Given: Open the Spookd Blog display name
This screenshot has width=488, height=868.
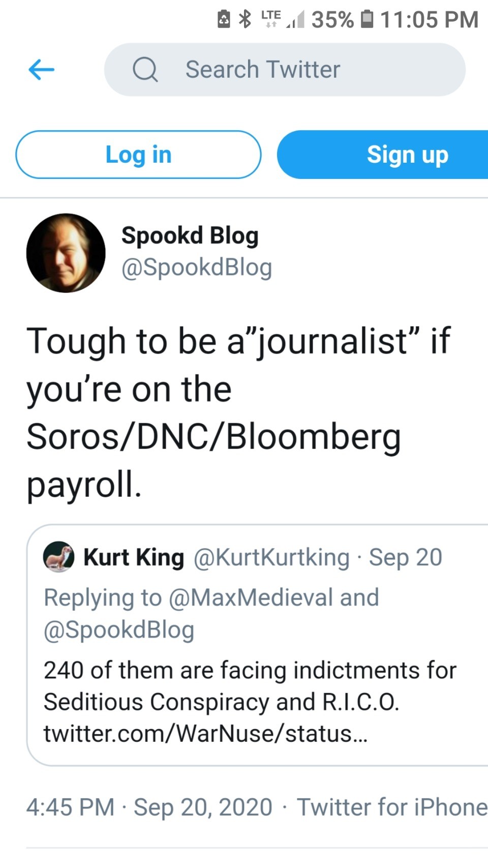Looking at the screenshot, I should (x=190, y=236).
